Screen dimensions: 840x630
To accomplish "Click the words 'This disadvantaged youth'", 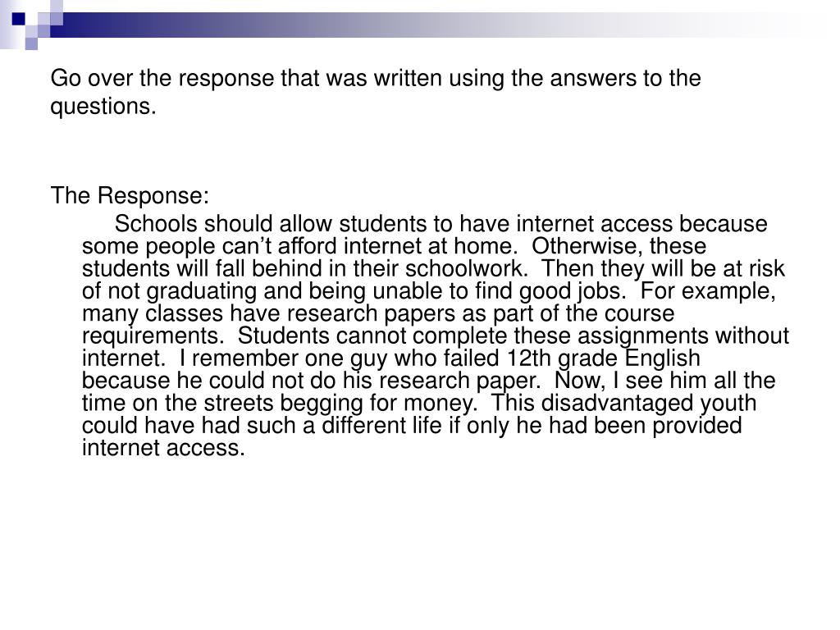I will (x=623, y=404).
